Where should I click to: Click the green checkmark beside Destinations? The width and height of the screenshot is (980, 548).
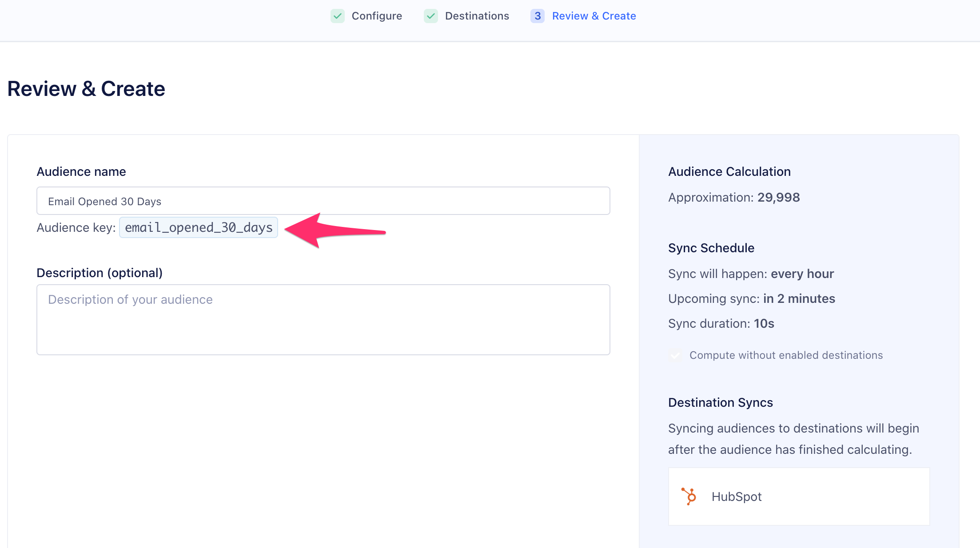(430, 16)
